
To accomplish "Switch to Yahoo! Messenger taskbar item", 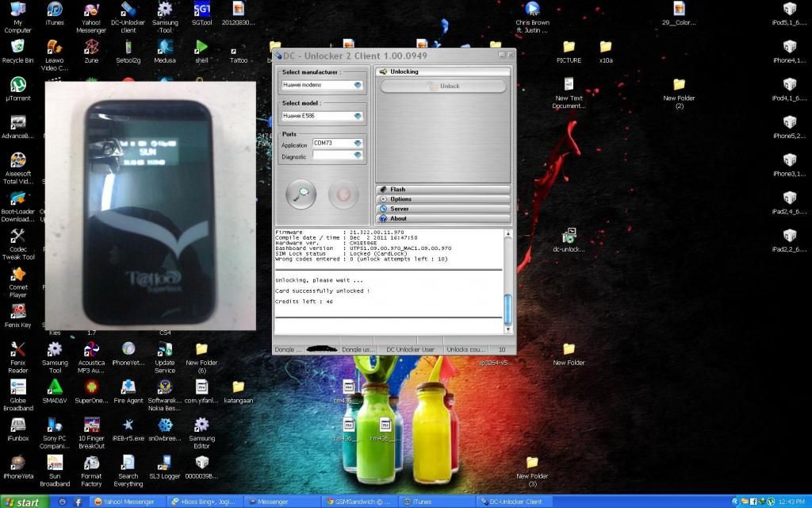I will [x=128, y=502].
